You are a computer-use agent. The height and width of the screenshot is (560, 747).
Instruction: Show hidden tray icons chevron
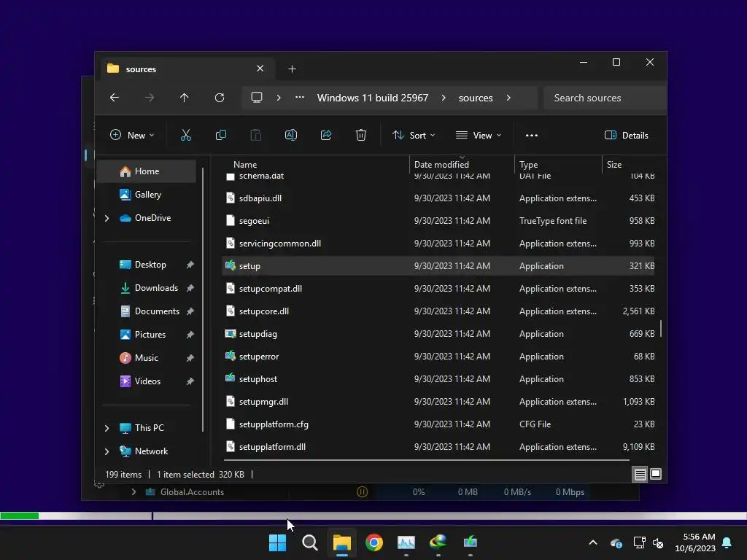[593, 542]
